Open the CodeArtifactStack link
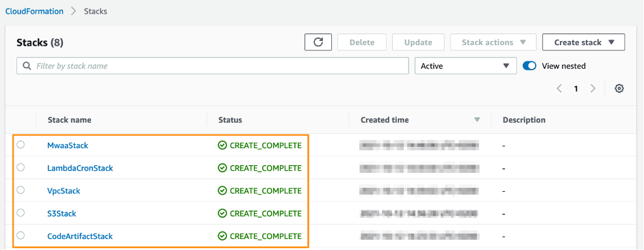644x250 pixels. [79, 236]
